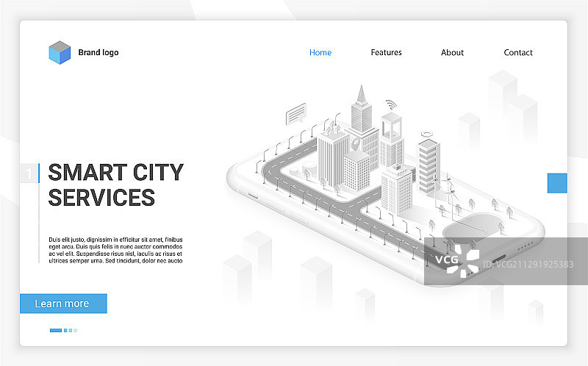The image size is (588, 366).
Task: Open the Home menu item
Action: coord(320,52)
